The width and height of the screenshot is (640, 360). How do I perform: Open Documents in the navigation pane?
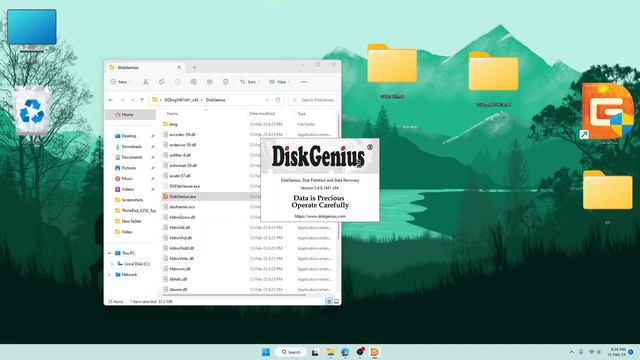pyautogui.click(x=131, y=157)
